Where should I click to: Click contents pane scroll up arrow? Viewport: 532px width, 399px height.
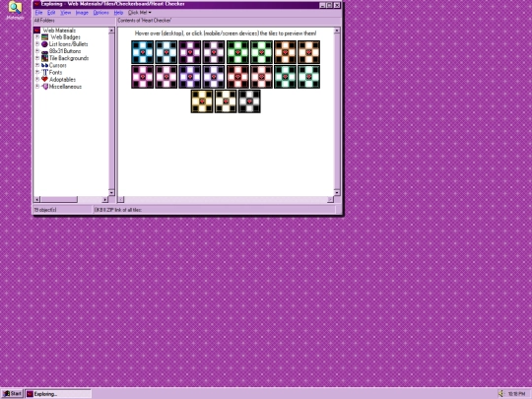point(337,31)
